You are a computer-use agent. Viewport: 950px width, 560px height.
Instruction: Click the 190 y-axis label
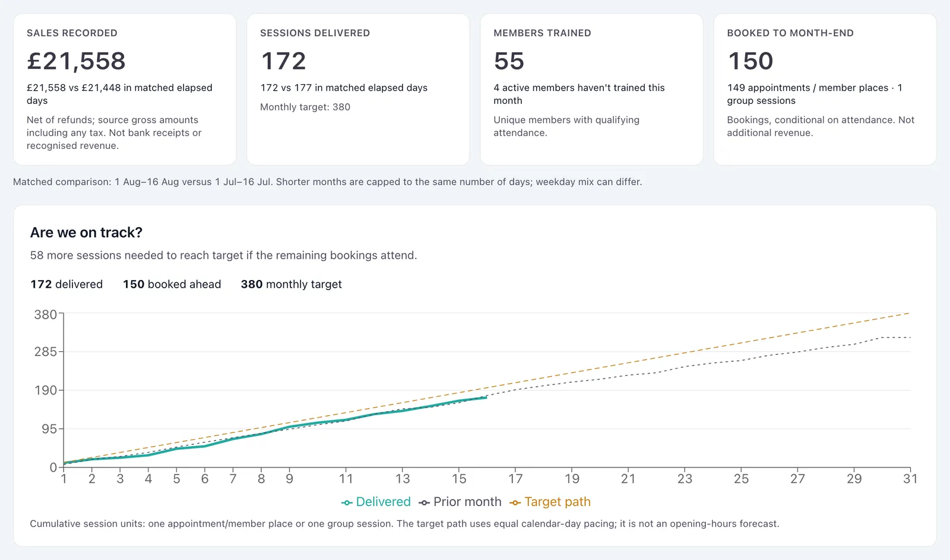45,390
